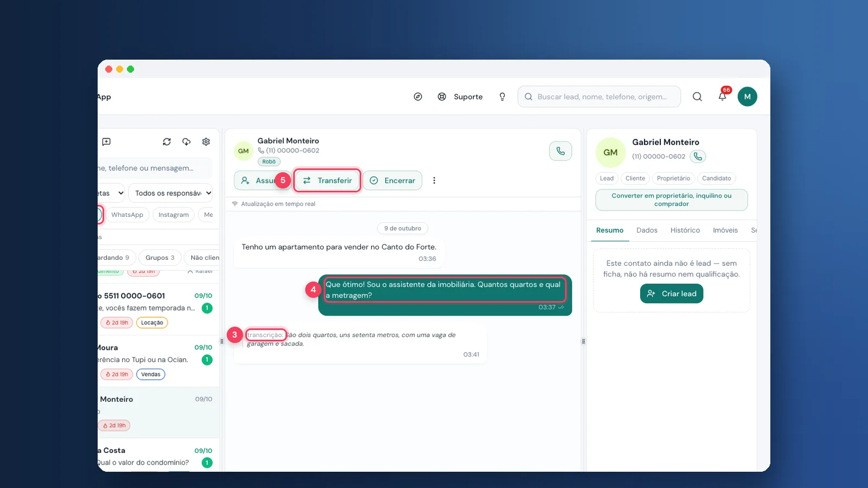Open conversation 5511 0000-0601
This screenshot has width=868, height=488.
(x=158, y=309)
